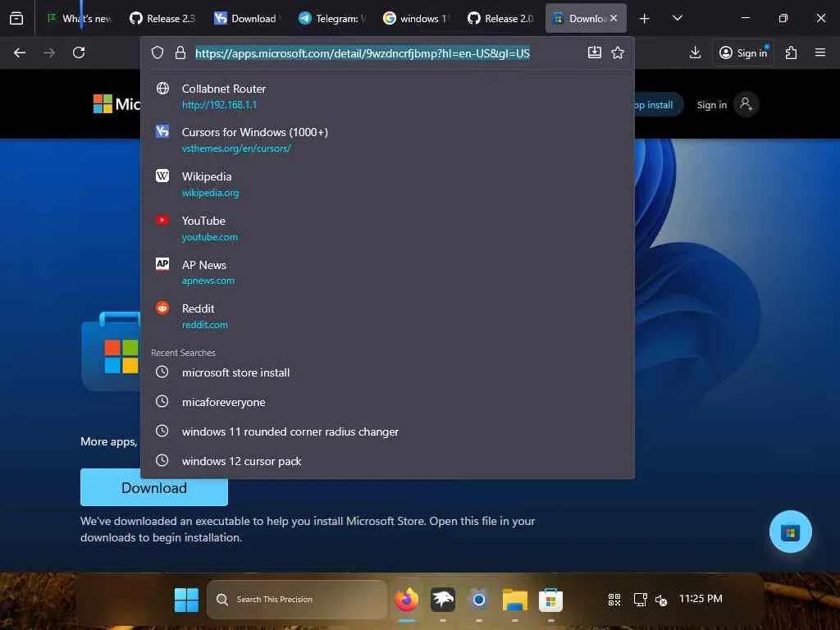Click Sign in on Microsoft page header

coord(711,105)
